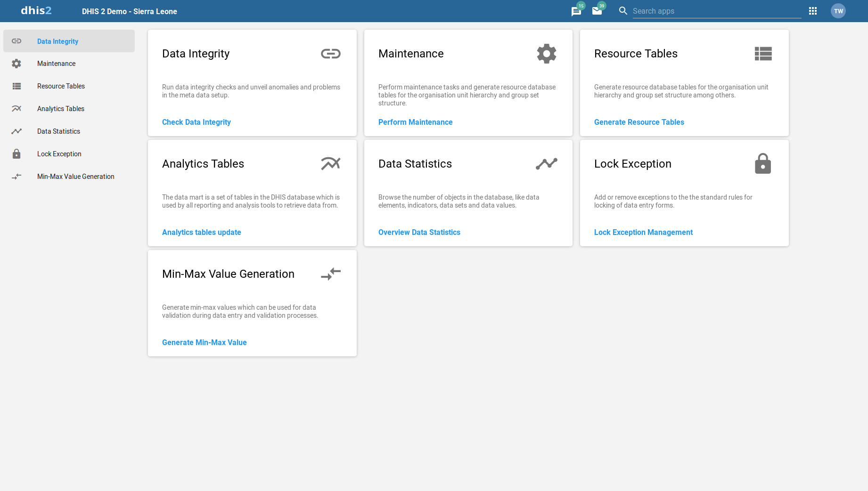Open the interpretations chat icon in header
Screen dimensions: 868x491
coord(576,11)
